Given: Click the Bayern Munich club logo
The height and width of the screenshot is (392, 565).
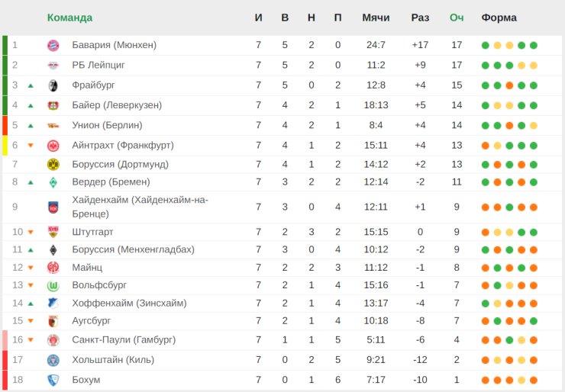Looking at the screenshot, I should point(53,45).
